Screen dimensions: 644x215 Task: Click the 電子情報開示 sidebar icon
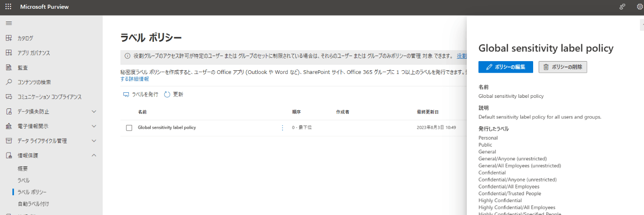[x=9, y=126]
